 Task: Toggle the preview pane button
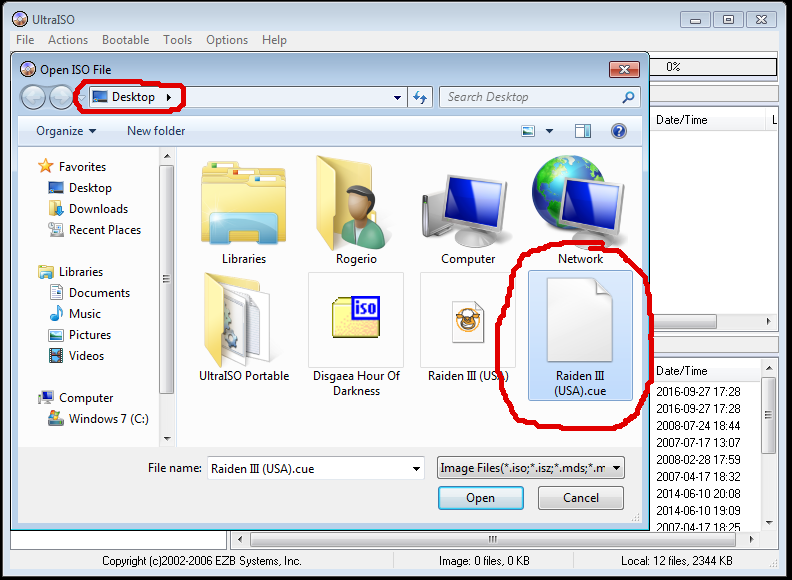click(583, 131)
